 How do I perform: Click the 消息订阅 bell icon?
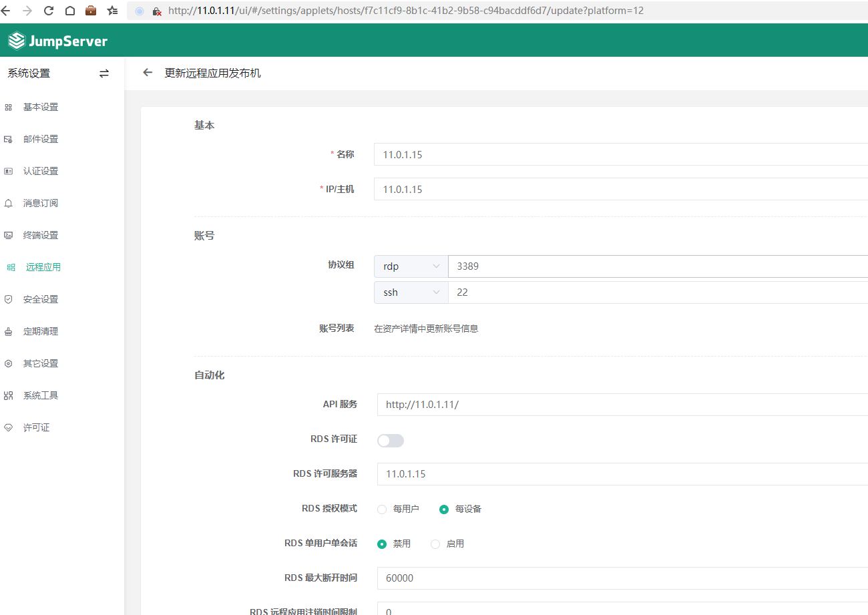pyautogui.click(x=9, y=203)
